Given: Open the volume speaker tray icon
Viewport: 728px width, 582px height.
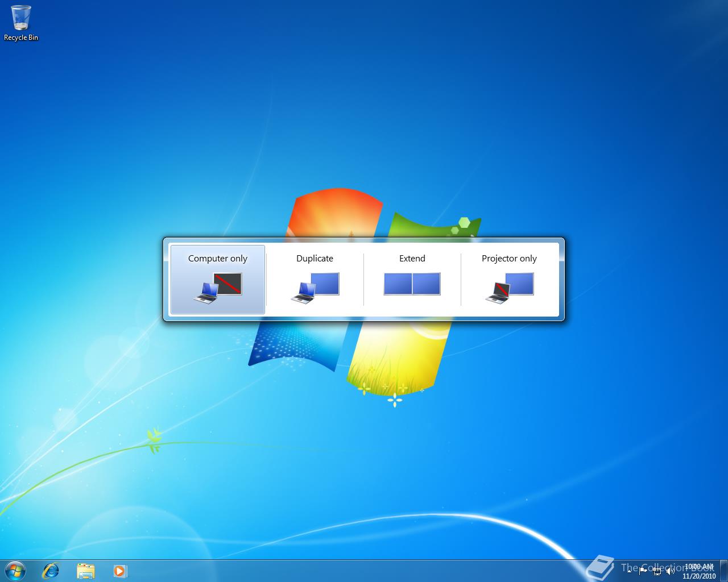Looking at the screenshot, I should pyautogui.click(x=671, y=571).
